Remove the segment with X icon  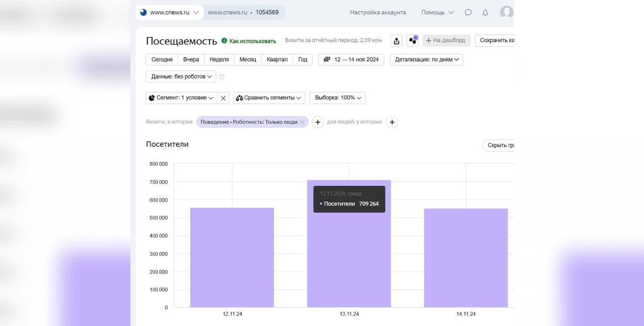pyautogui.click(x=223, y=98)
